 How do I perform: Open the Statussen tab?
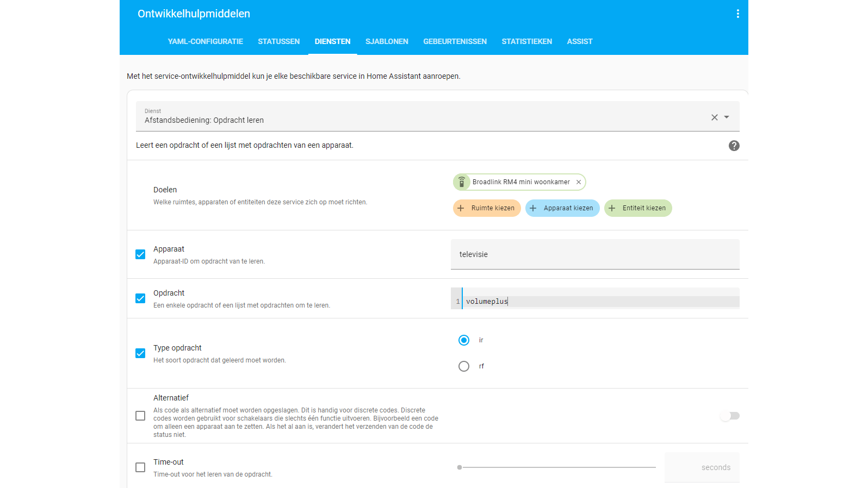(x=279, y=41)
